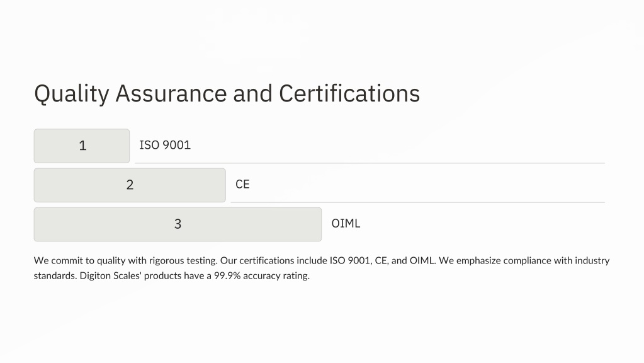Click the paragraph about rigorous testing

[322, 268]
